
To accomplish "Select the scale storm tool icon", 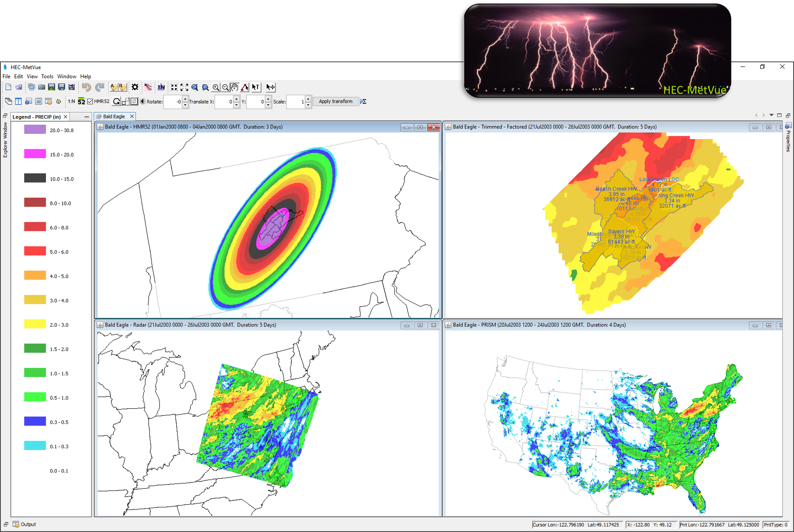I will coord(126,101).
